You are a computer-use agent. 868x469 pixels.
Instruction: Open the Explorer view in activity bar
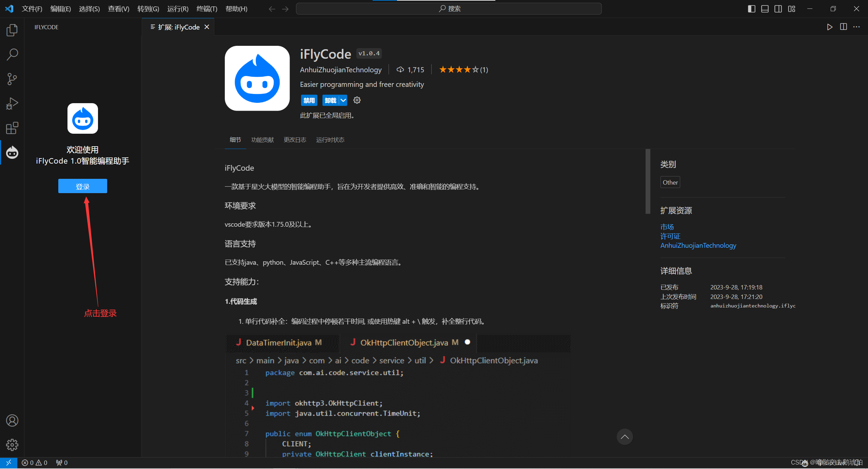click(12, 30)
